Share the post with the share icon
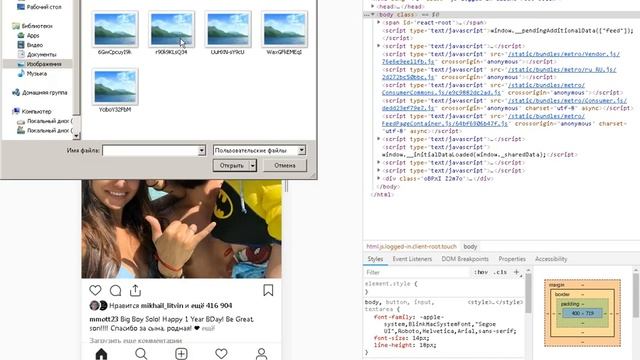This screenshot has height=360, width=640. coord(136,290)
